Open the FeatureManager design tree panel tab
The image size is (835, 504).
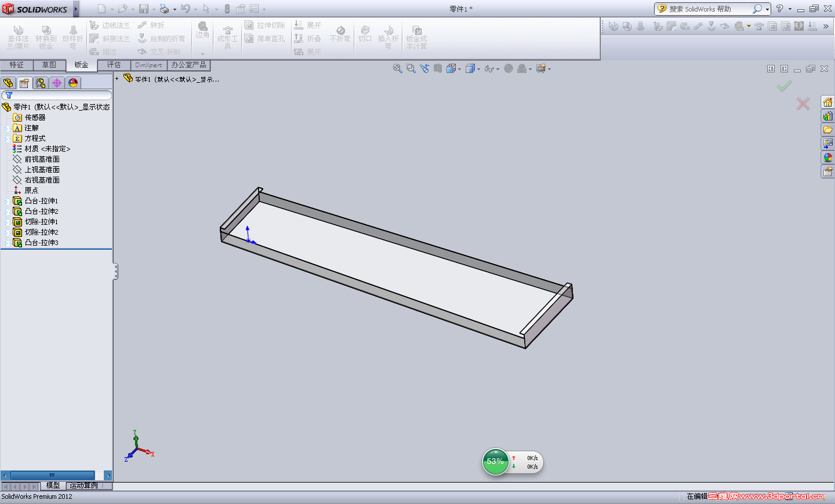pos(8,83)
